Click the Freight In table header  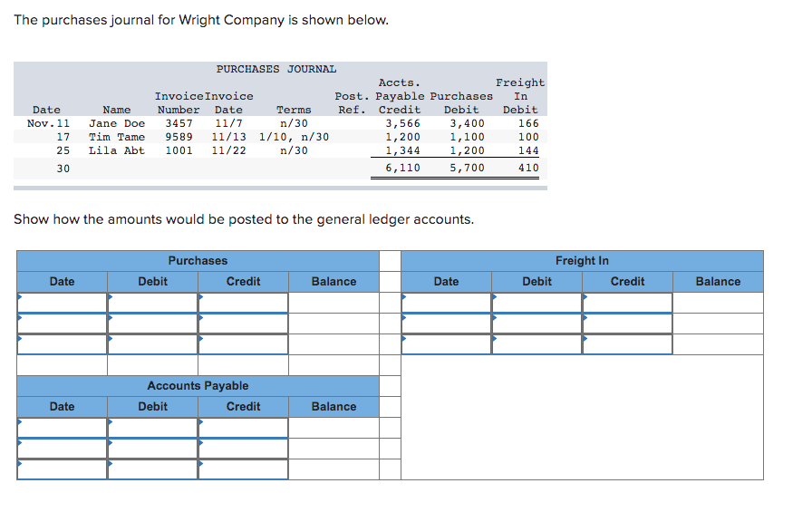(x=582, y=260)
